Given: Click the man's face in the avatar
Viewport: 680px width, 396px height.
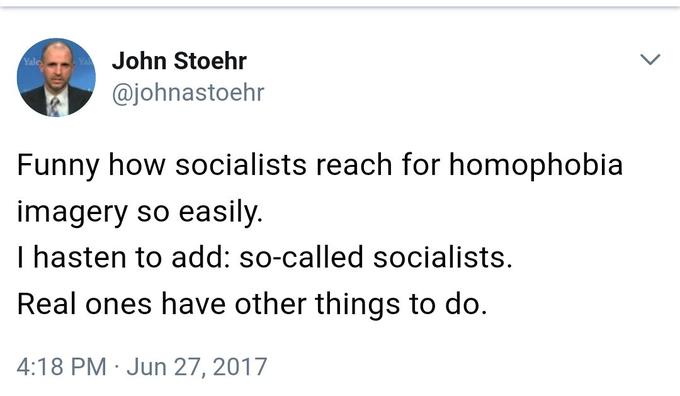Looking at the screenshot, I should tap(56, 69).
